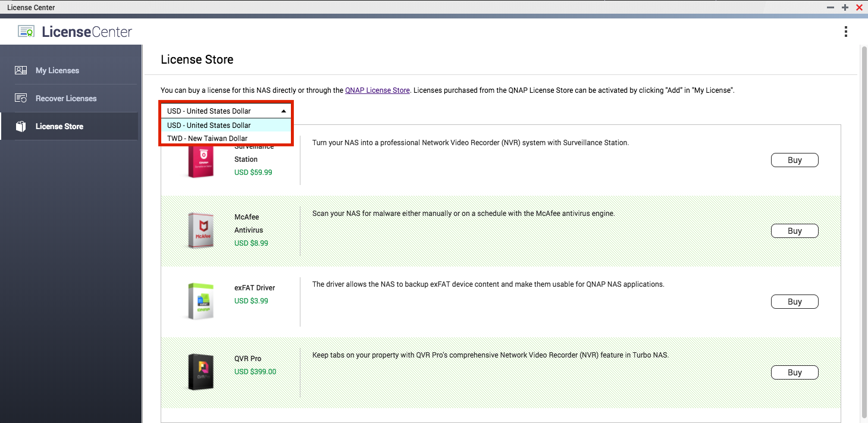The width and height of the screenshot is (868, 423).
Task: Minimize the License Center window
Action: point(831,7)
